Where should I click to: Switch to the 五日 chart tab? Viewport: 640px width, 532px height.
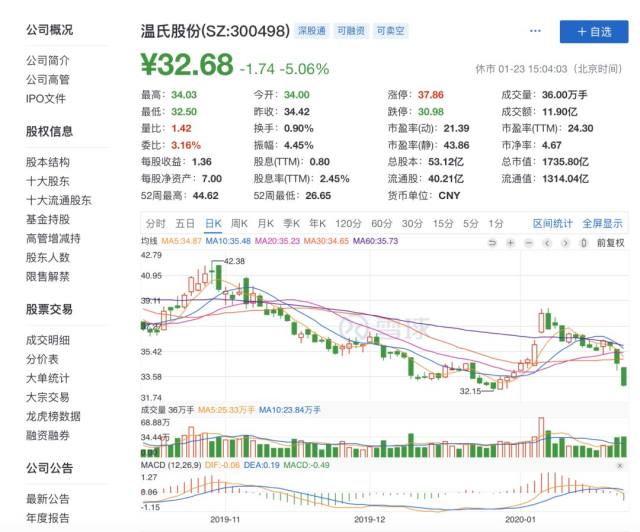point(185,223)
